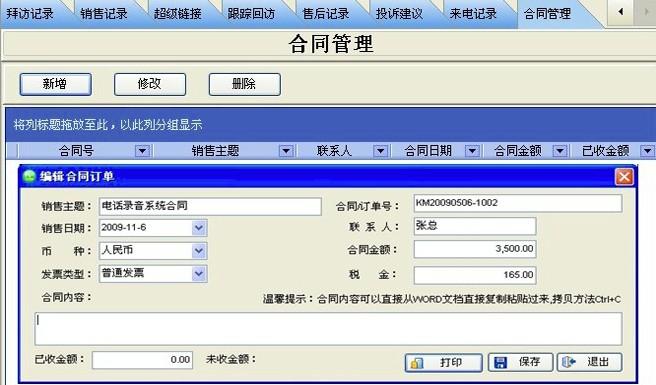Click the 新增 button
This screenshot has width=656, height=385.
coord(55,84)
